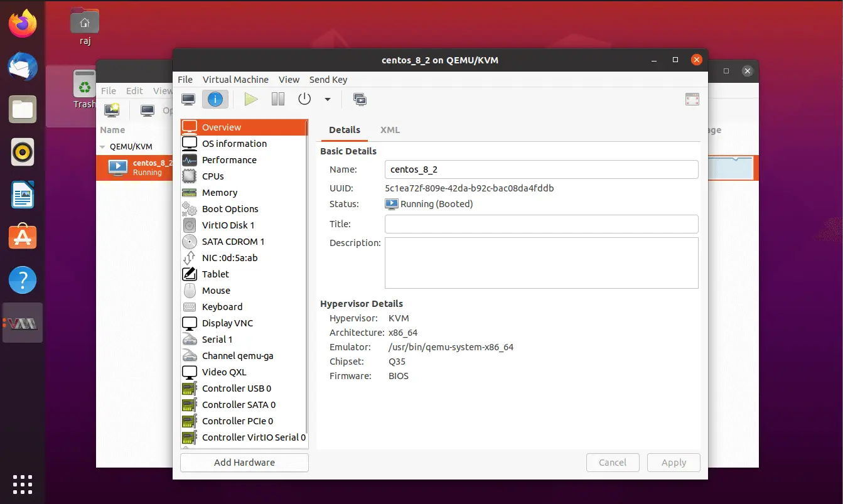Viewport: 843px width, 504px height.
Task: Open the Manage VM snapshots view
Action: (x=360, y=99)
